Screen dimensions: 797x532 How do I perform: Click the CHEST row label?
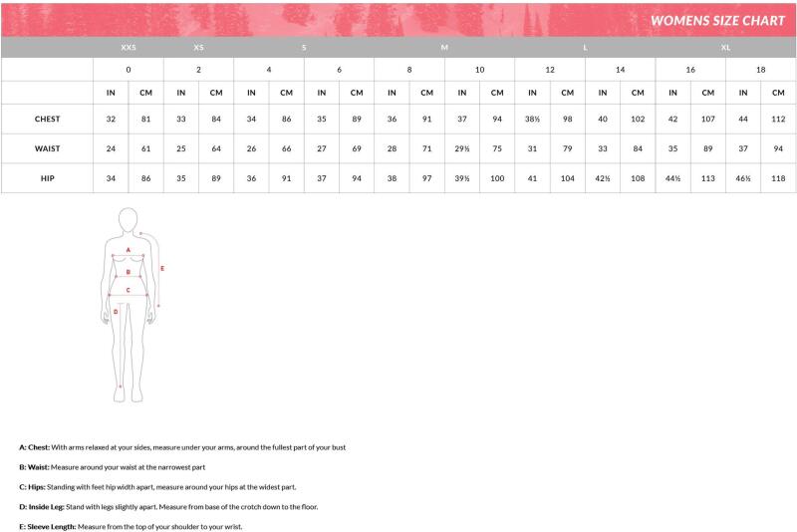47,119
